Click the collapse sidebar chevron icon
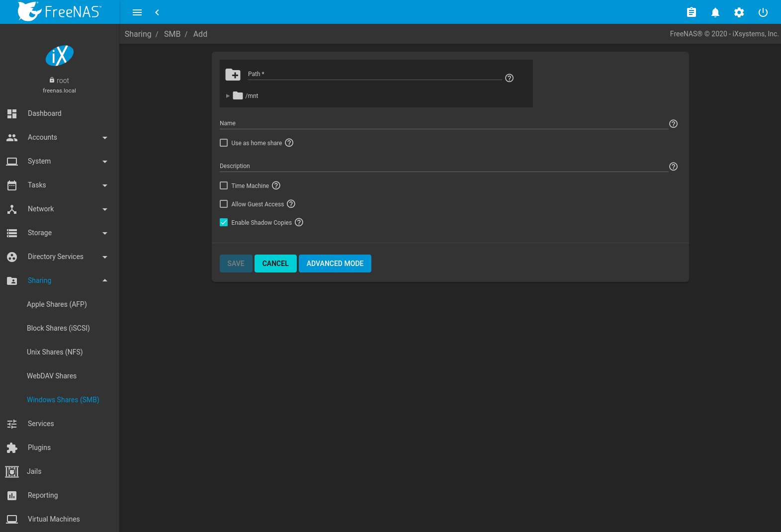781x532 pixels. click(157, 12)
